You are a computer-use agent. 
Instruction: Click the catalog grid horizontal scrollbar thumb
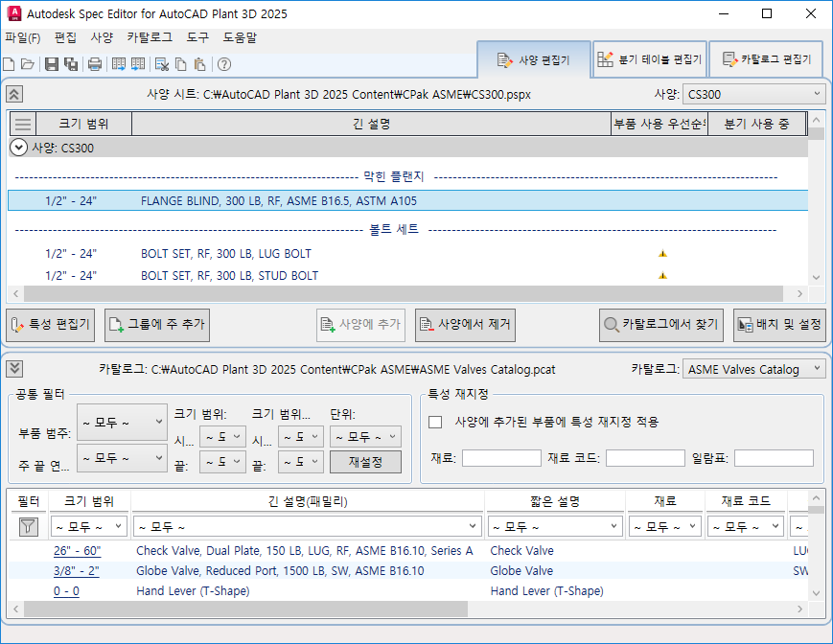point(246,609)
